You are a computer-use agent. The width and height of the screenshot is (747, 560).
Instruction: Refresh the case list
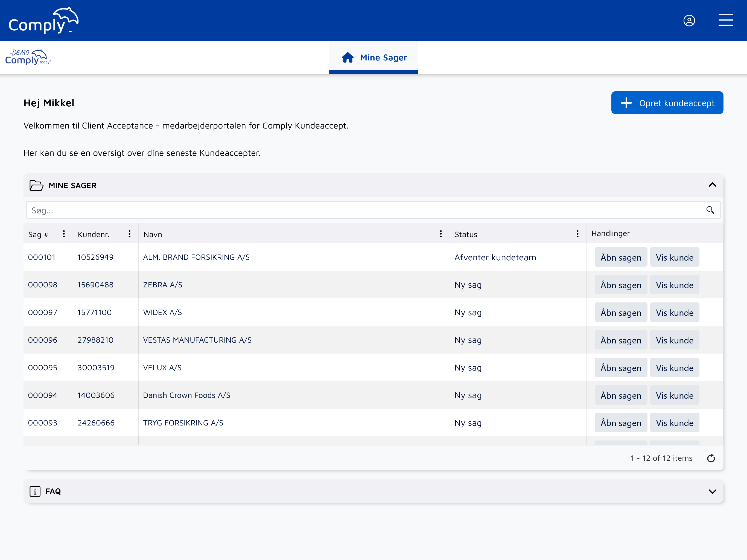click(x=711, y=458)
